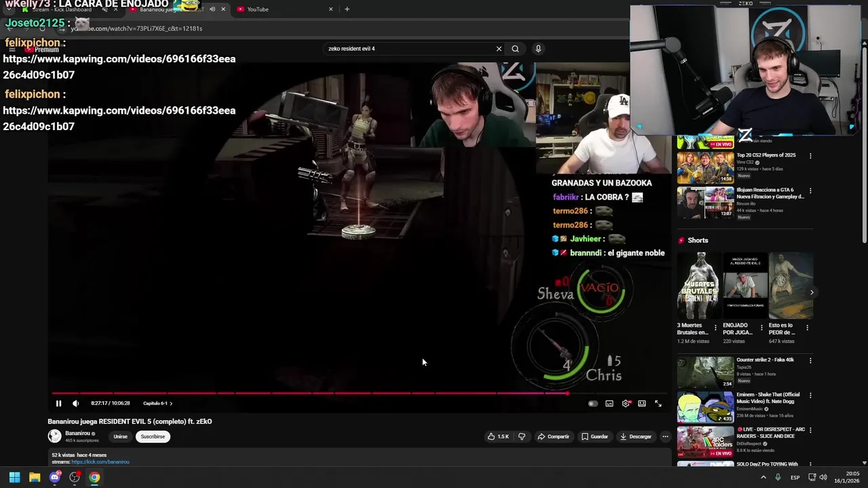This screenshot has height=488, width=868.
Task: Clear the YouTube search box text
Action: coord(499,49)
